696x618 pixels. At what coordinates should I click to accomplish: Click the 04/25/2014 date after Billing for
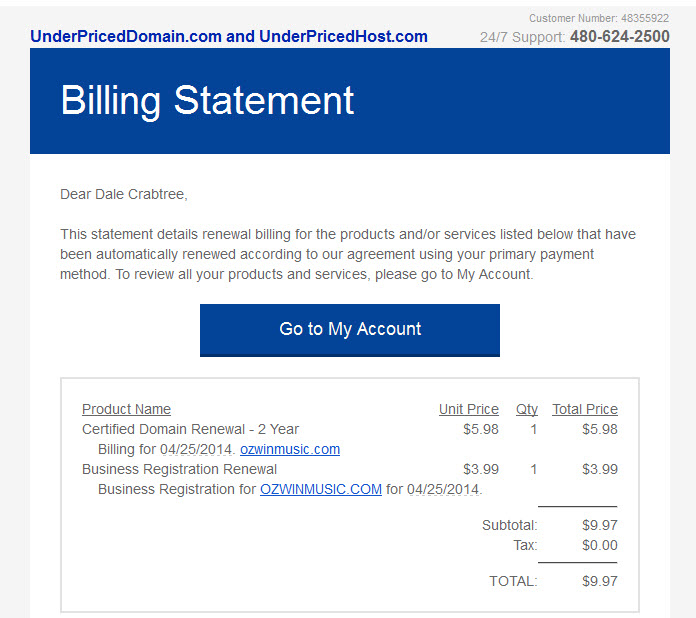(196, 449)
